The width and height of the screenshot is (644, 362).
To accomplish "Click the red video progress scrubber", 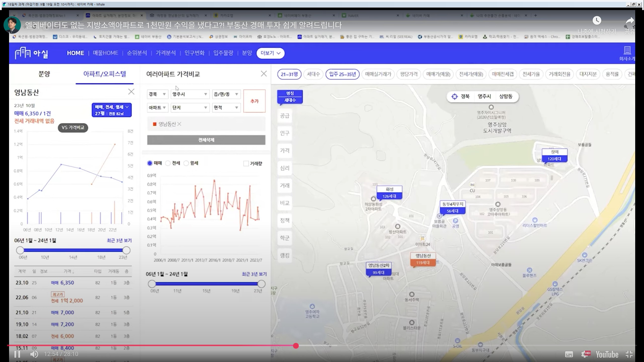I will pos(296,346).
